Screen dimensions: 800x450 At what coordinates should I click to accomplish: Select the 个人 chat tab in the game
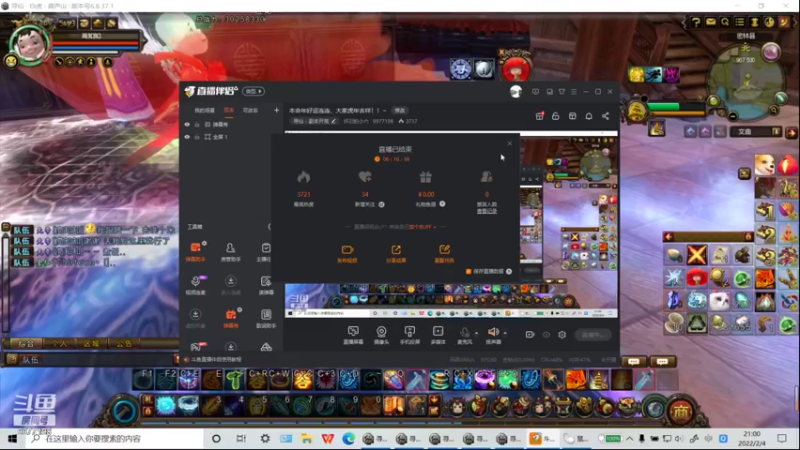click(x=59, y=343)
